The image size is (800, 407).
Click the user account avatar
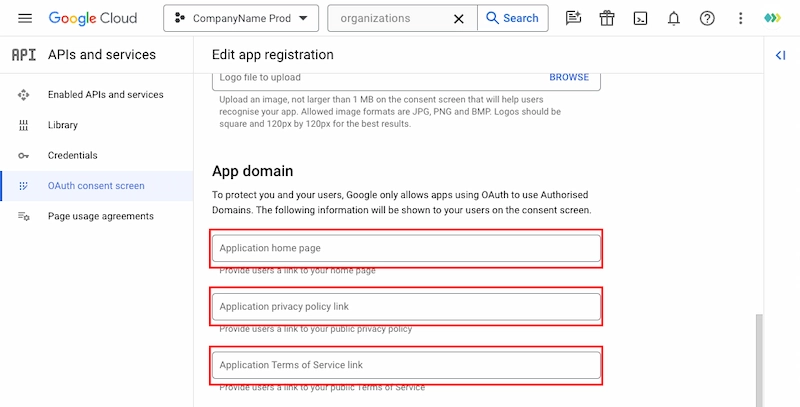(773, 19)
